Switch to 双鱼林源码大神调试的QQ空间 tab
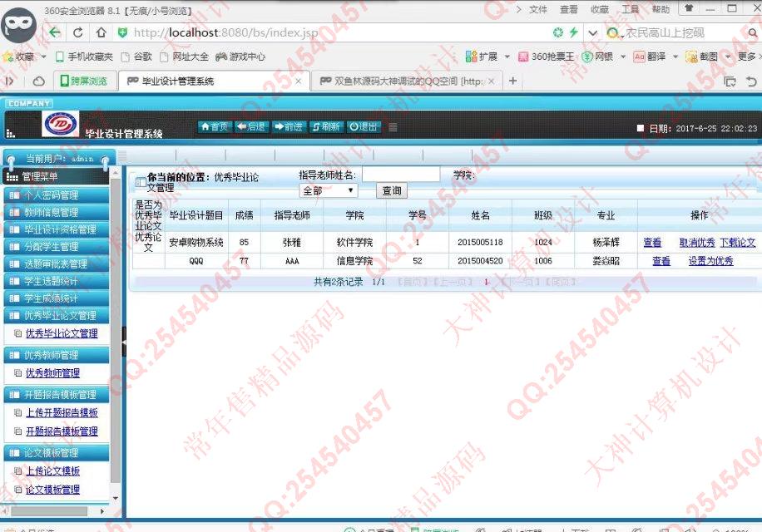 (408, 81)
